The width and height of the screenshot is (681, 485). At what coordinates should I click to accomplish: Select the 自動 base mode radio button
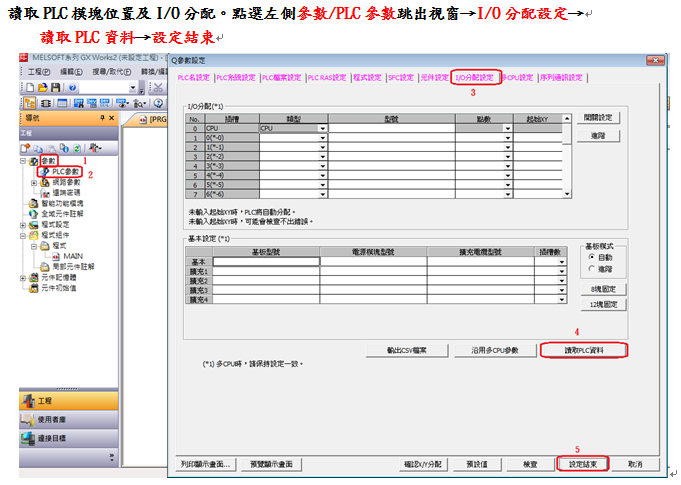click(592, 257)
